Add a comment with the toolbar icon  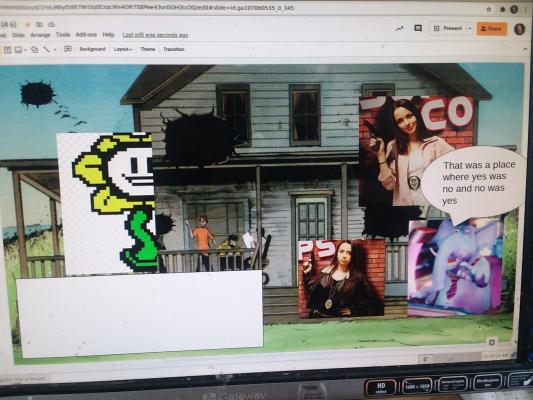pos(68,49)
